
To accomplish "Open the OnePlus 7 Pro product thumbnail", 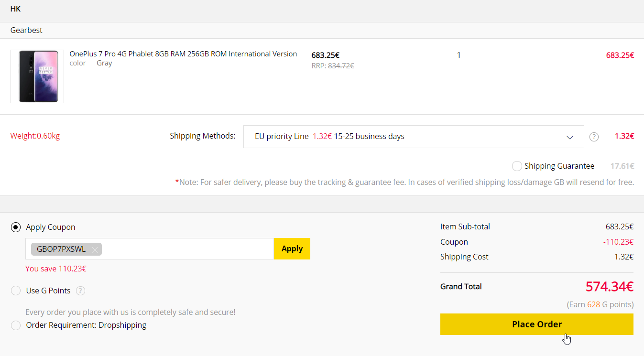I will [37, 76].
